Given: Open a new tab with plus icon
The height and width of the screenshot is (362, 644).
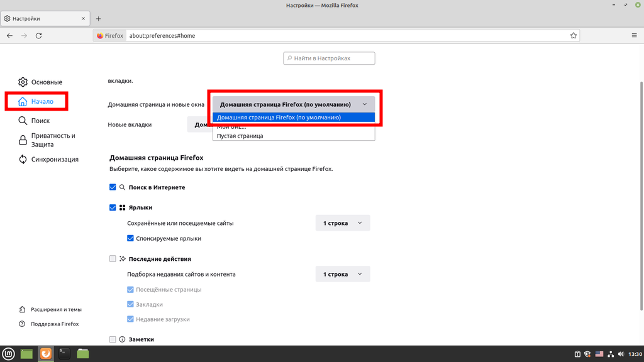Looking at the screenshot, I should point(98,19).
